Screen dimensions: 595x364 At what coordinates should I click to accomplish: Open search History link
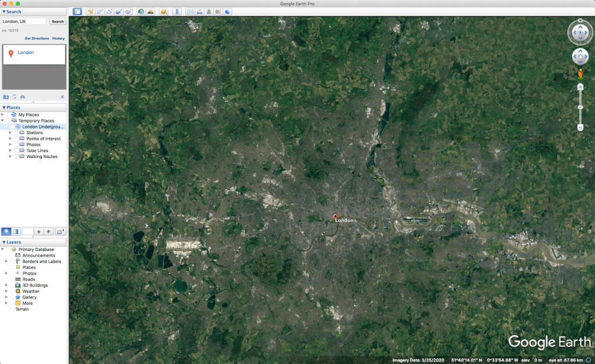pos(59,38)
